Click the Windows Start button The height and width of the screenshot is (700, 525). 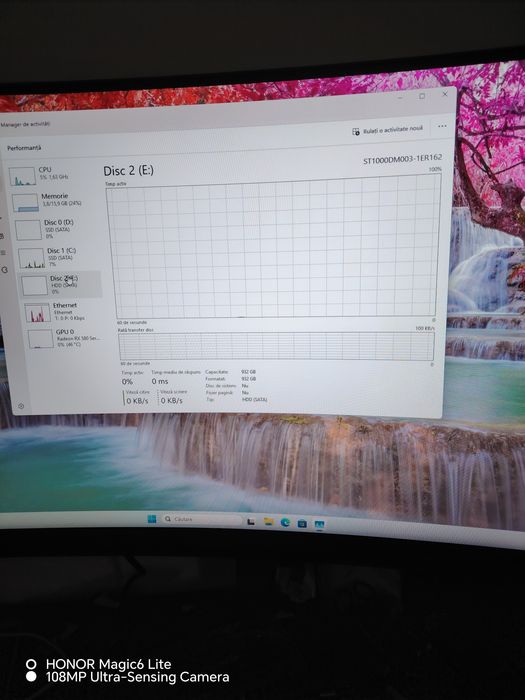pos(152,518)
